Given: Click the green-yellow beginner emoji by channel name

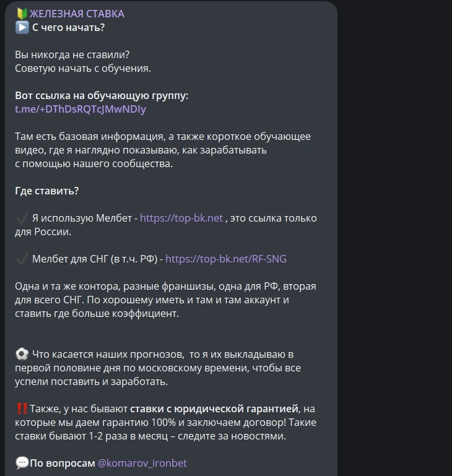Looking at the screenshot, I should pyautogui.click(x=22, y=14).
